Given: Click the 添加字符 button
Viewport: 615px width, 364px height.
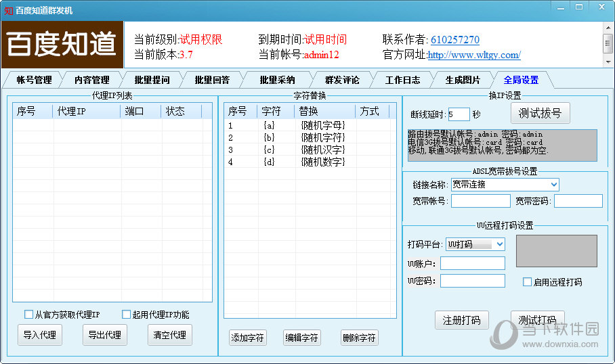Looking at the screenshot, I should coord(248,338).
